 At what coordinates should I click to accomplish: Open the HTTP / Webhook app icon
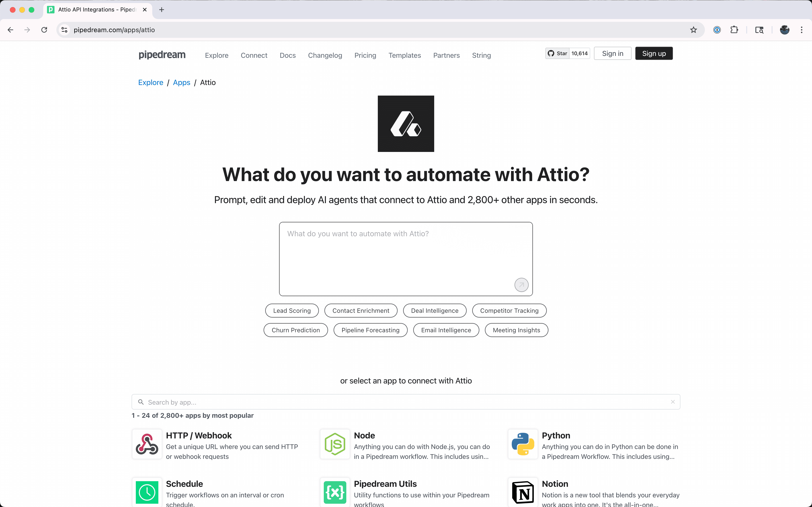point(147,444)
